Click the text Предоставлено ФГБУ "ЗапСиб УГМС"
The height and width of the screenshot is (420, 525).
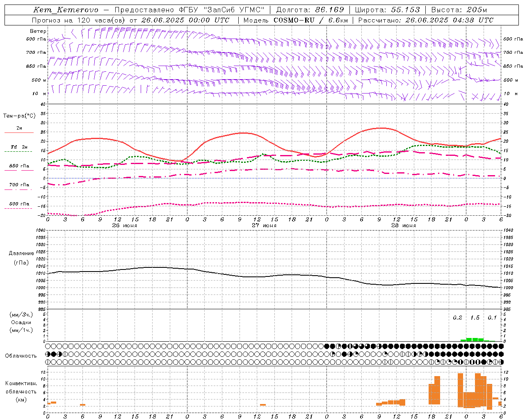pos(189,10)
